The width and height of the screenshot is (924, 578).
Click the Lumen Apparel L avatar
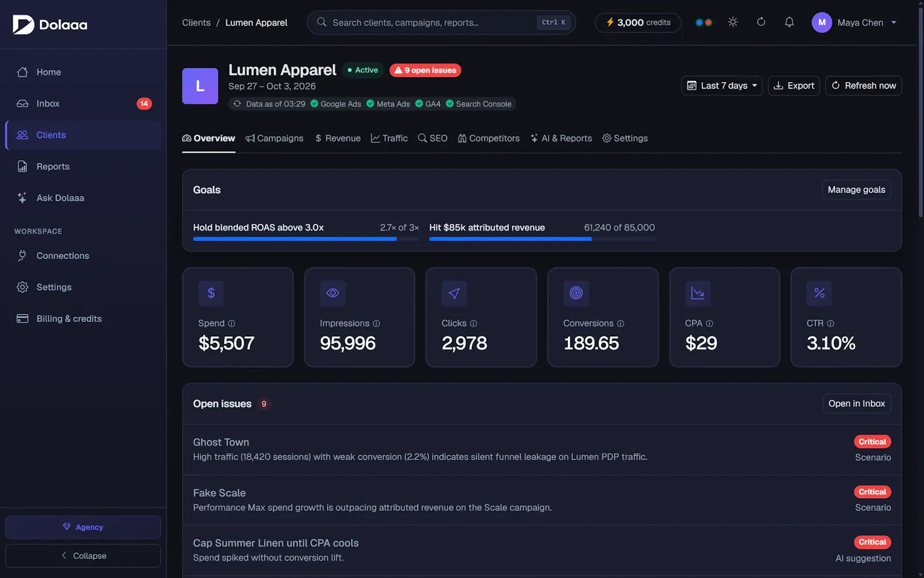(x=200, y=86)
